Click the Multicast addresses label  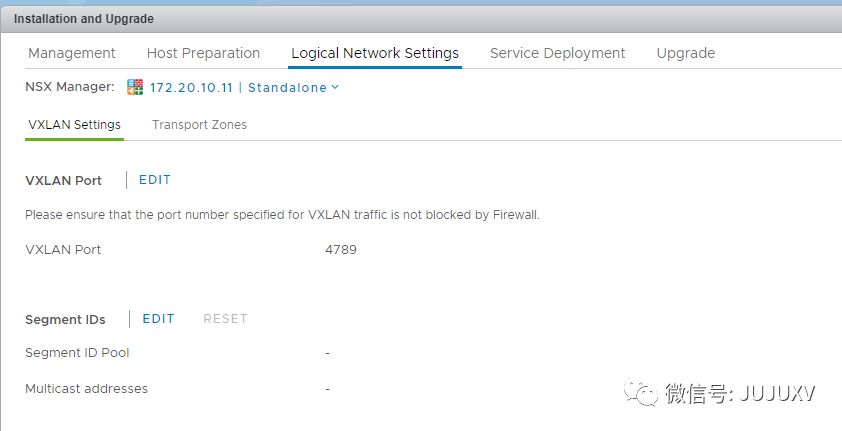(86, 389)
